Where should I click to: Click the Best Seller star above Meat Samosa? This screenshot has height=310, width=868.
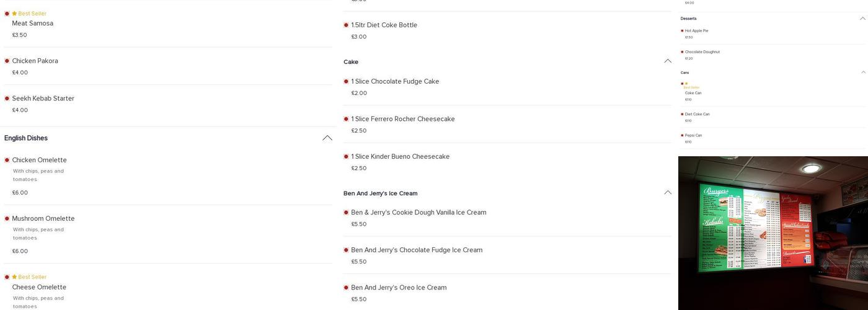(14, 14)
